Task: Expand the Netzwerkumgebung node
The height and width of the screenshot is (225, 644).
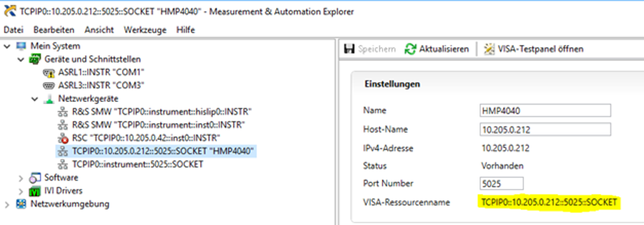Action: click(x=7, y=204)
